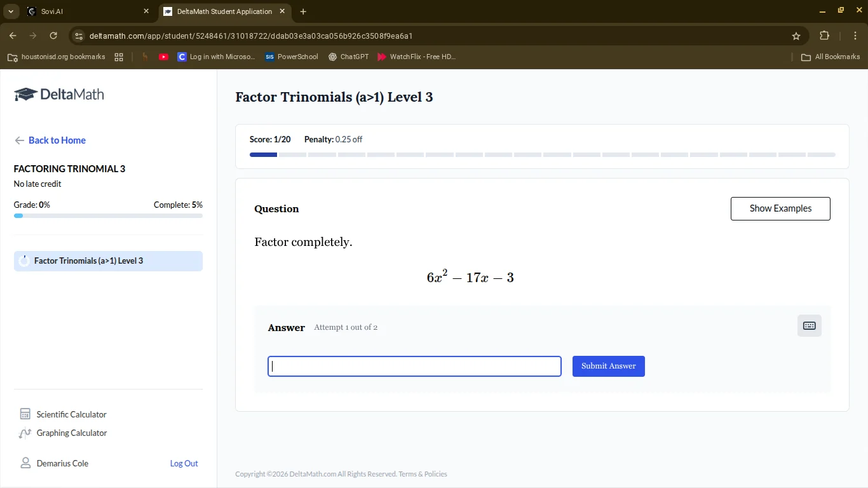868x488 pixels.
Task: Click the Complete 5% progress bar
Action: click(x=108, y=216)
